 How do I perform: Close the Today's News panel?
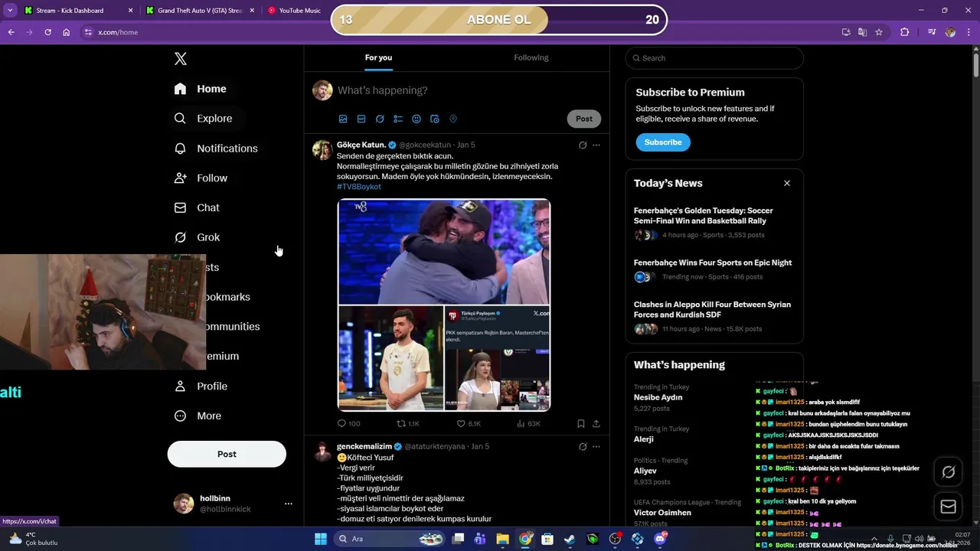(786, 184)
